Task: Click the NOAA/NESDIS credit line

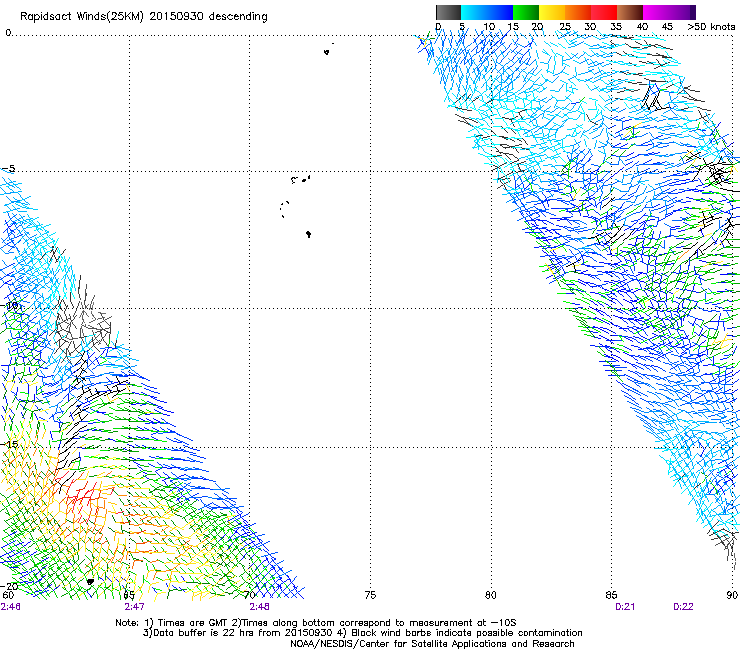Action: point(432,644)
